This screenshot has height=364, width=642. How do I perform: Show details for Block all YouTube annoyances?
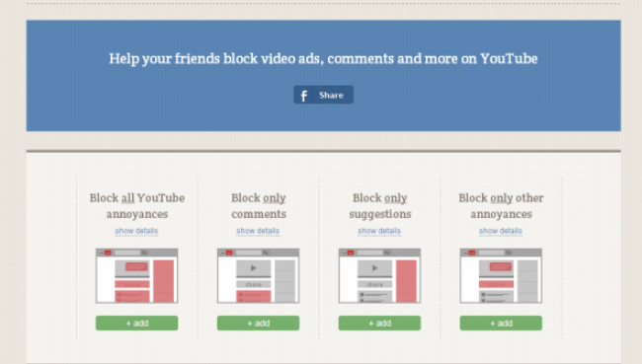[136, 231]
